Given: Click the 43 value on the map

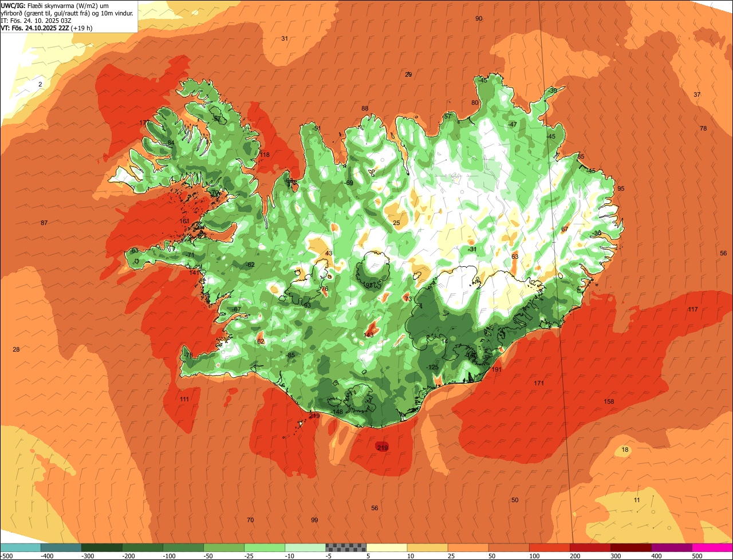Looking at the screenshot, I should 329,254.
